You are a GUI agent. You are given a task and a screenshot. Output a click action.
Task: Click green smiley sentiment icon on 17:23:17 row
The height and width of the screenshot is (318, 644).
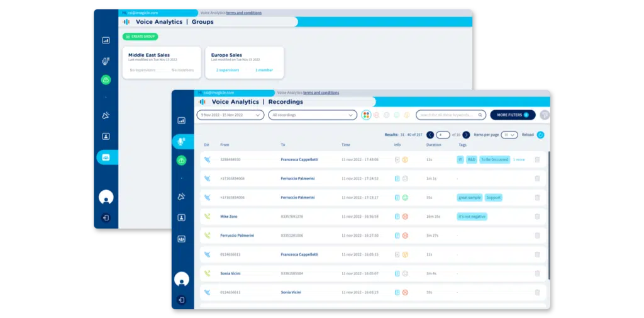(x=405, y=198)
